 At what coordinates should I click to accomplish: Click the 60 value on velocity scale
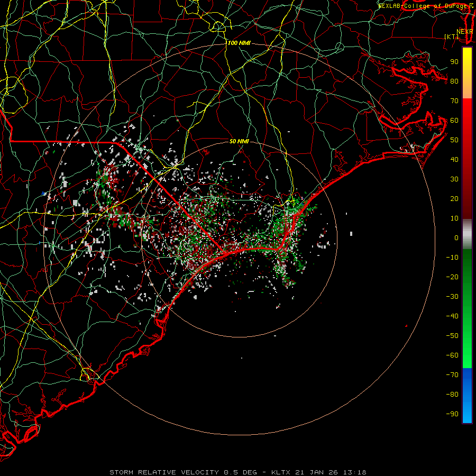tap(454, 121)
